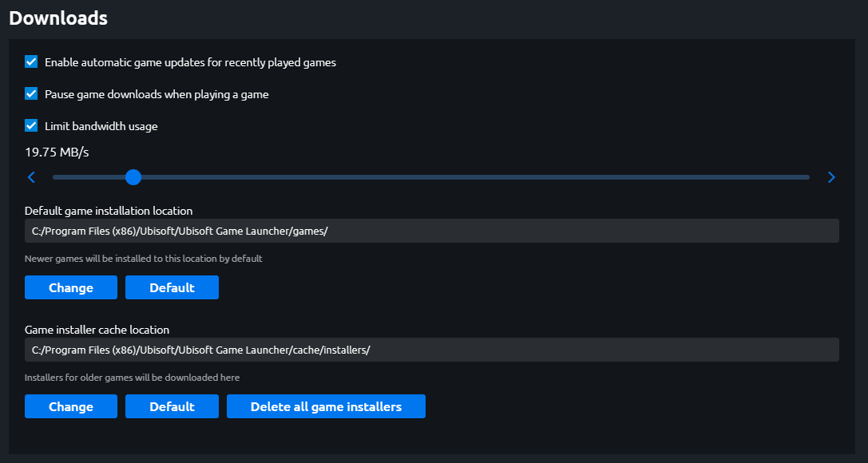Click the default game installation location path field
Image resolution: width=868 pixels, height=463 pixels.
click(x=431, y=230)
